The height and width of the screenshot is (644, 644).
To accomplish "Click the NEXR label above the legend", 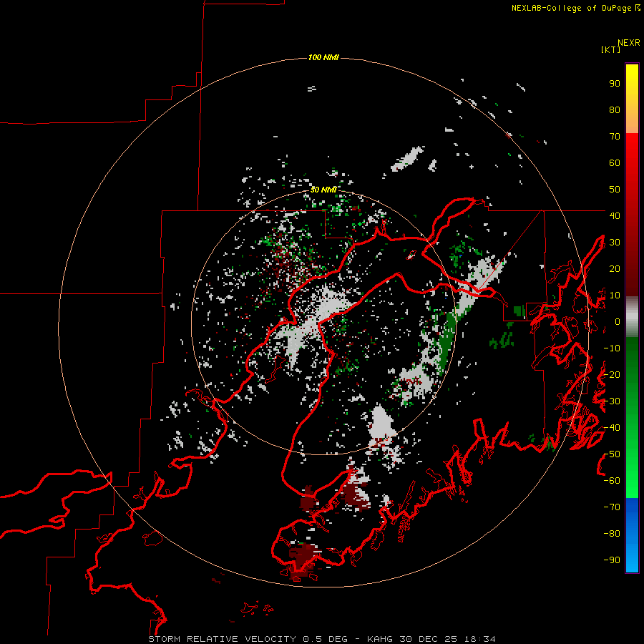I will point(629,43).
